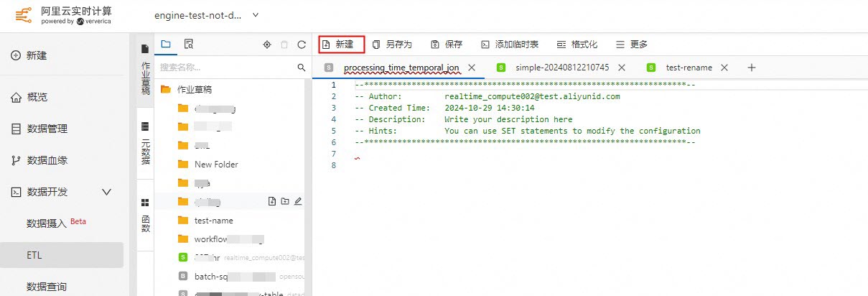The height and width of the screenshot is (296, 868).
Task: Open the engine-test-not-d... workspace dropdown
Action: pos(207,15)
